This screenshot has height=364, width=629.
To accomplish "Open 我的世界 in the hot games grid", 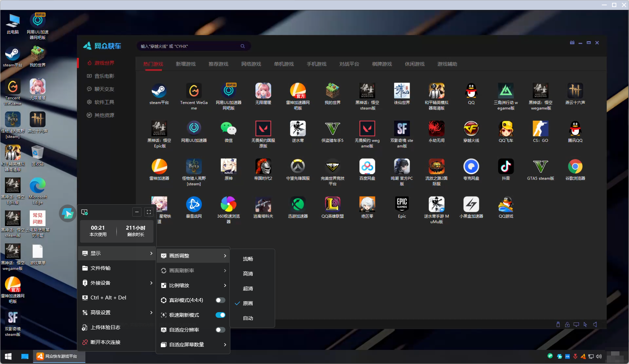I will 332,94.
